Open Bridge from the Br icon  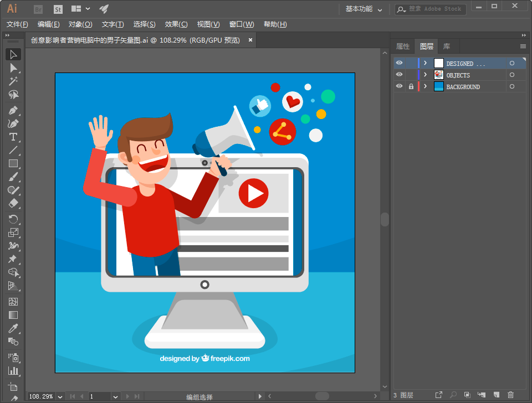point(38,9)
